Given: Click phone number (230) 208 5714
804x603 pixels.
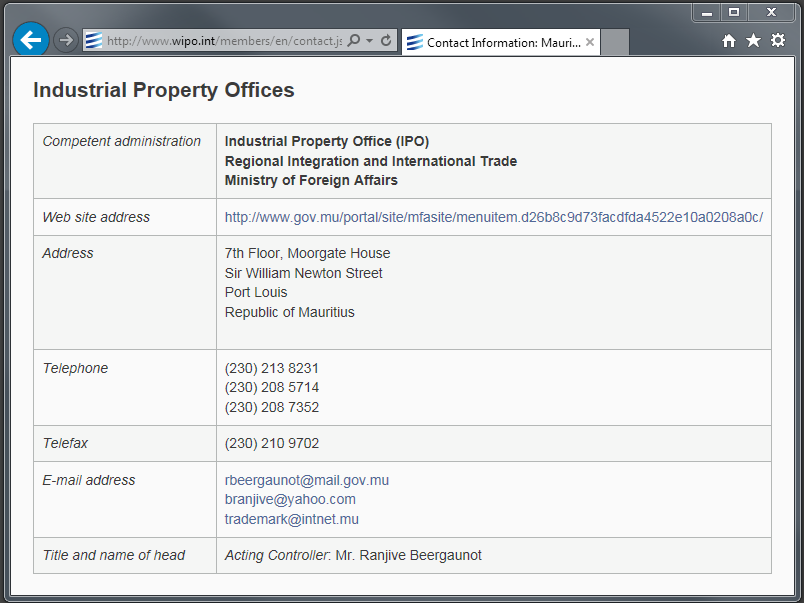Looking at the screenshot, I should [x=272, y=388].
